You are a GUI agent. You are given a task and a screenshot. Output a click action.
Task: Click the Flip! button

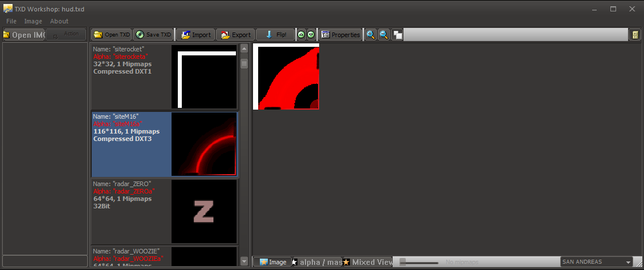pyautogui.click(x=276, y=35)
